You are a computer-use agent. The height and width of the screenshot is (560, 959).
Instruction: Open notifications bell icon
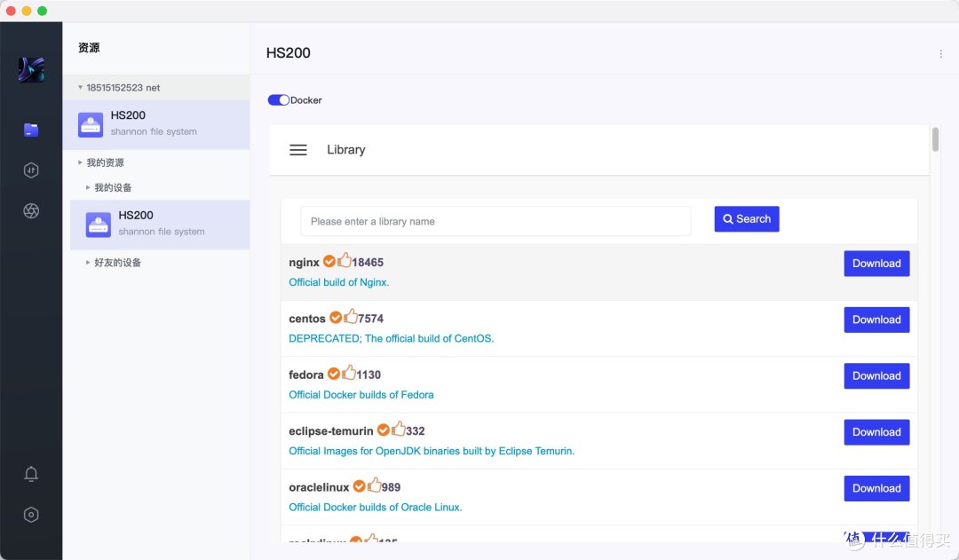(31, 474)
